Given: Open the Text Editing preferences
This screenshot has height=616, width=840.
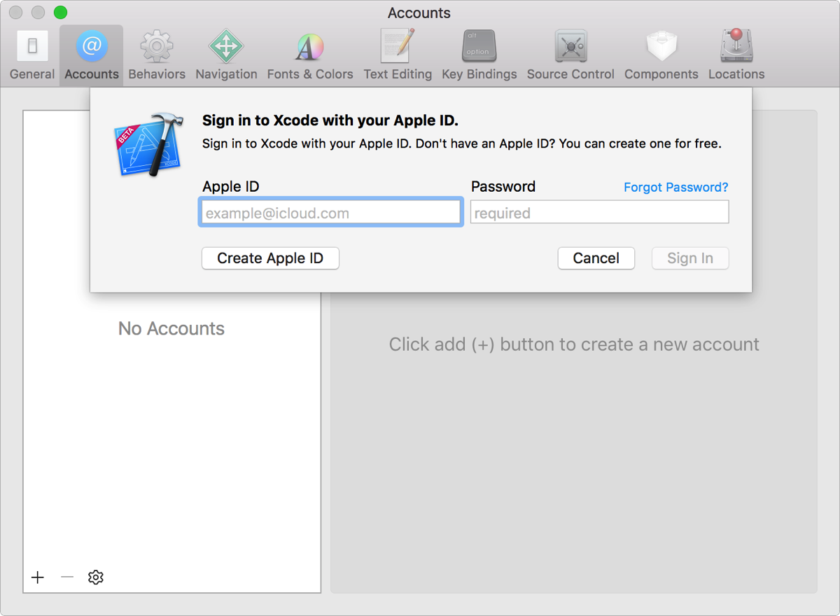Looking at the screenshot, I should point(398,55).
